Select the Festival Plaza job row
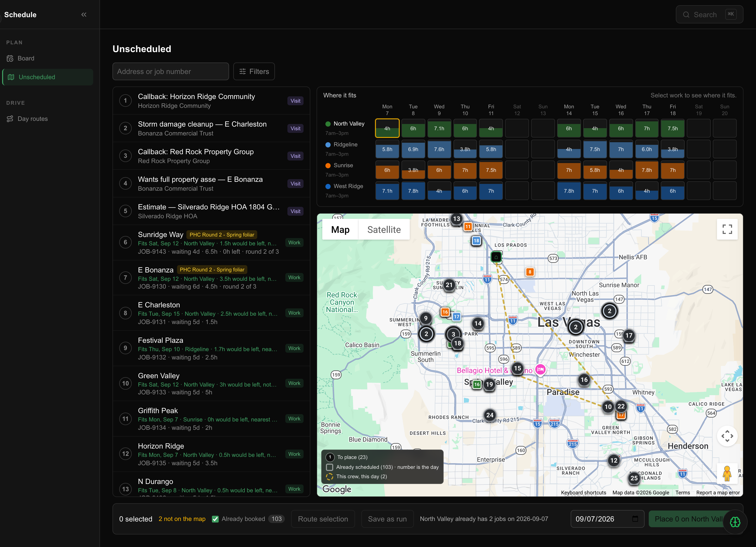Screen dimensions: 756x547 pos(211,348)
